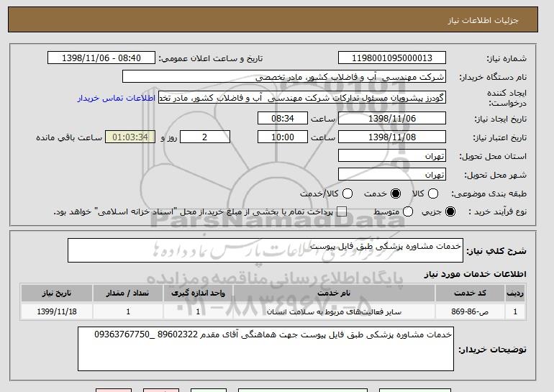Screen dimensions: 554x392
Task: Click the تاریخ نیاز column header
Action: [57, 293]
